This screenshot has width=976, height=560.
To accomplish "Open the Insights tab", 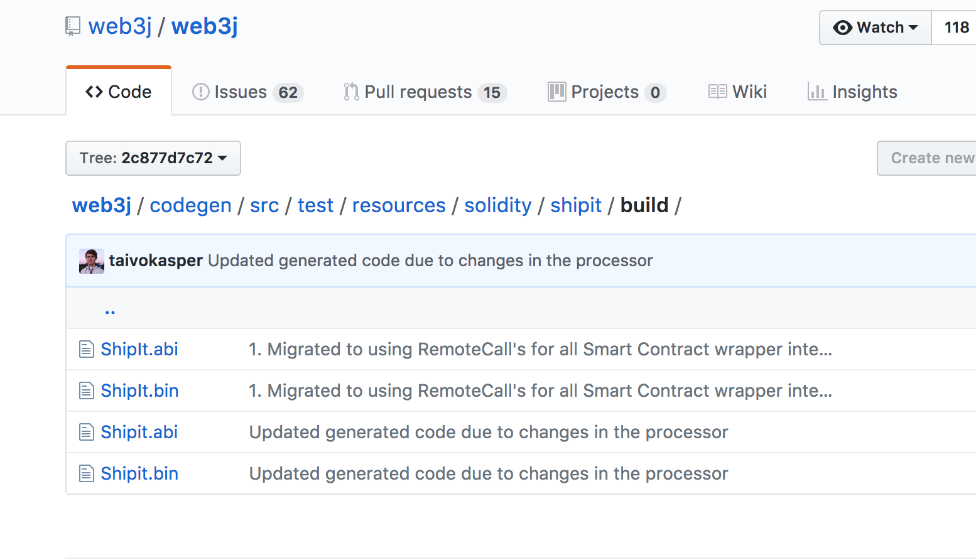I will point(852,92).
